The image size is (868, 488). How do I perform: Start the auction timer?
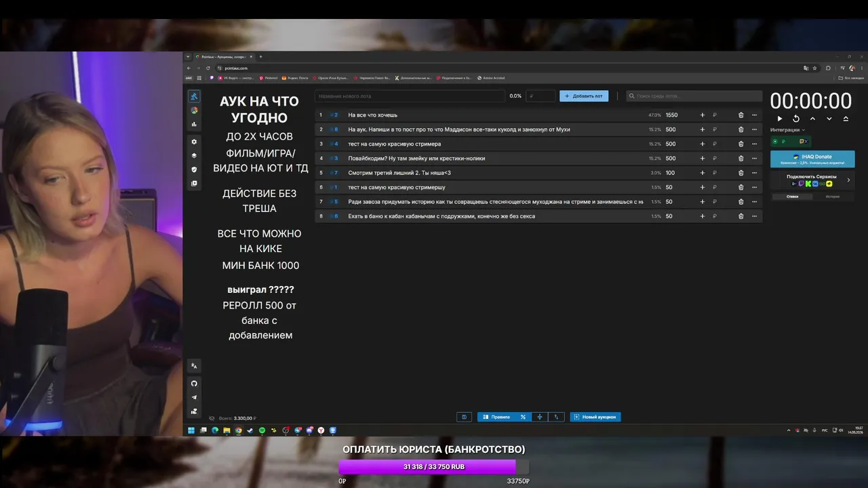pyautogui.click(x=780, y=119)
